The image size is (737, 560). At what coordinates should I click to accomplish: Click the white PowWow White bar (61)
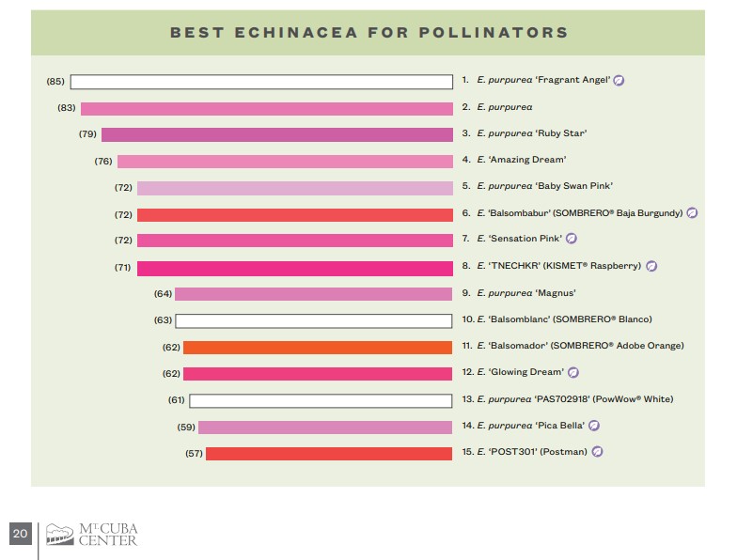click(321, 400)
